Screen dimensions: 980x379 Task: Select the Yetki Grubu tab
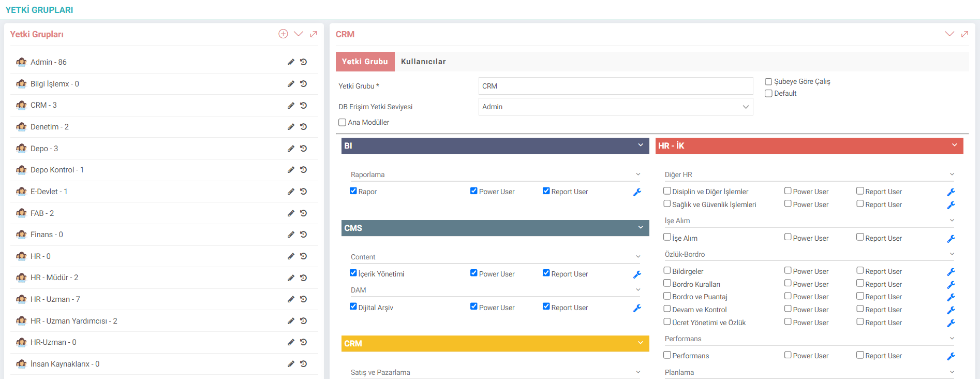365,62
